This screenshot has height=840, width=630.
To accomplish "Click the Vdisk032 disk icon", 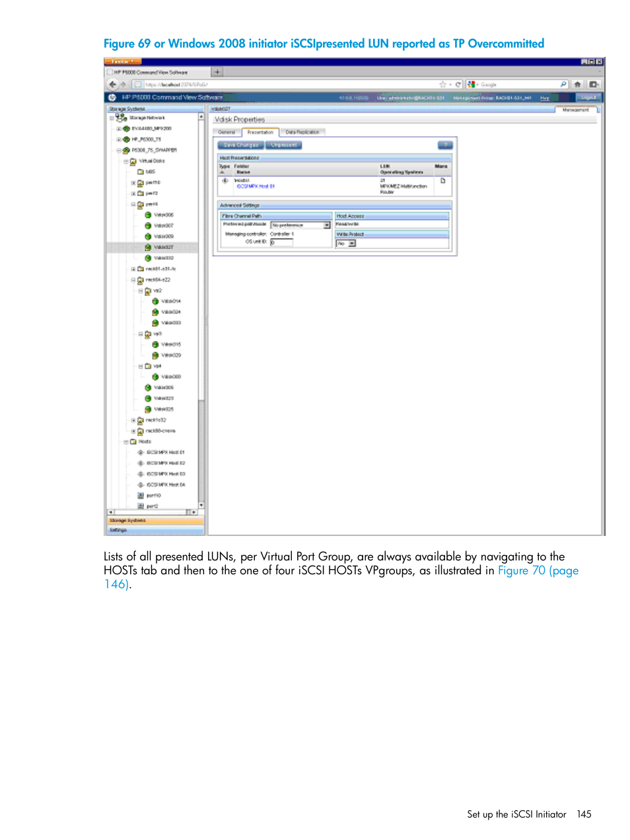I will pos(149,258).
